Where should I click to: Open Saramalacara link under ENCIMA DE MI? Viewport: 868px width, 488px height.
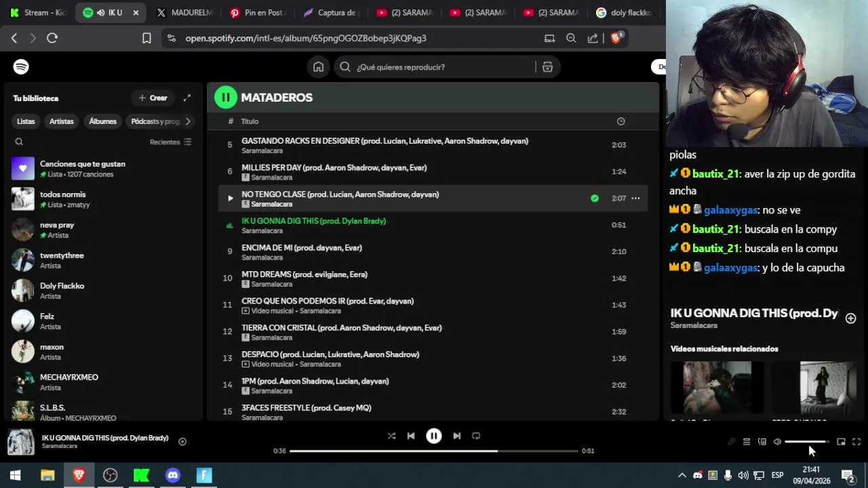[x=262, y=258]
